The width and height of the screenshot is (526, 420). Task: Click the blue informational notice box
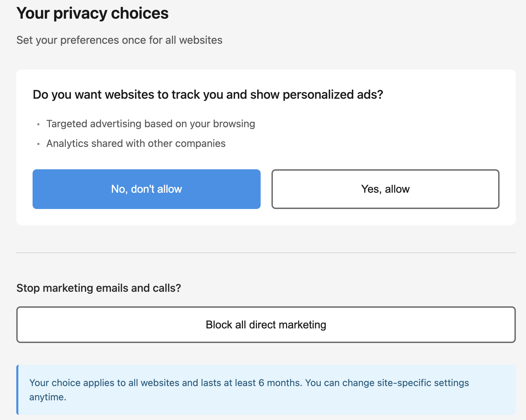tap(265, 389)
